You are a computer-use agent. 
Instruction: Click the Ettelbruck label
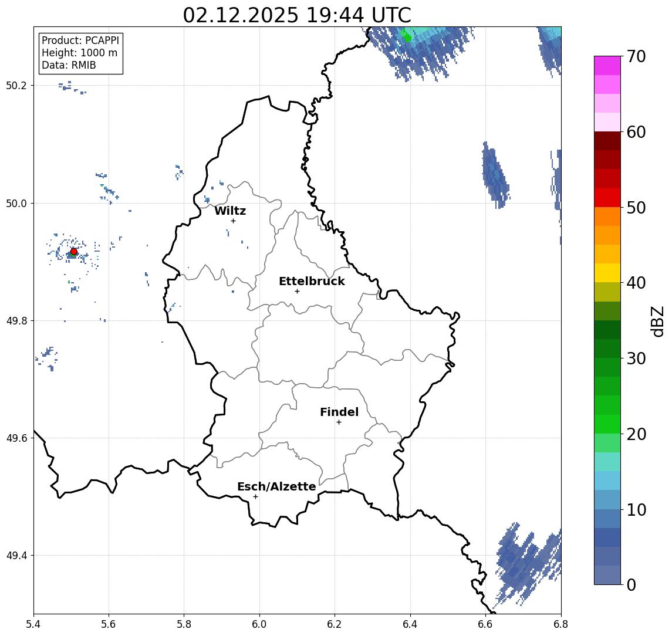point(312,281)
